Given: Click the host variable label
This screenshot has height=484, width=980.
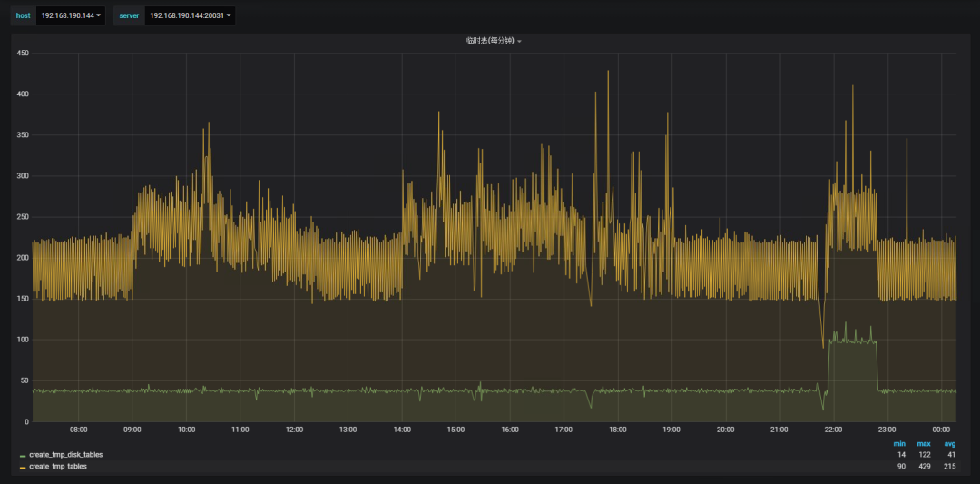Looking at the screenshot, I should click(x=23, y=15).
